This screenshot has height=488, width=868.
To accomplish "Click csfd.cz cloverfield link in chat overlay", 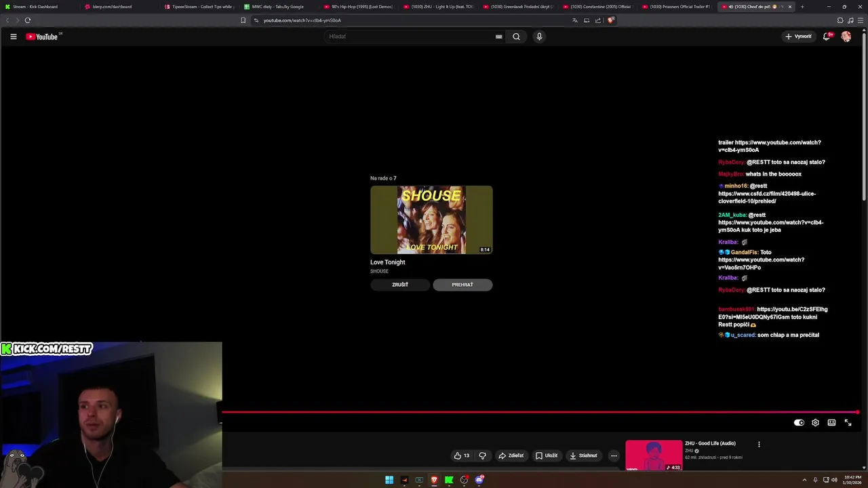I will click(x=767, y=197).
